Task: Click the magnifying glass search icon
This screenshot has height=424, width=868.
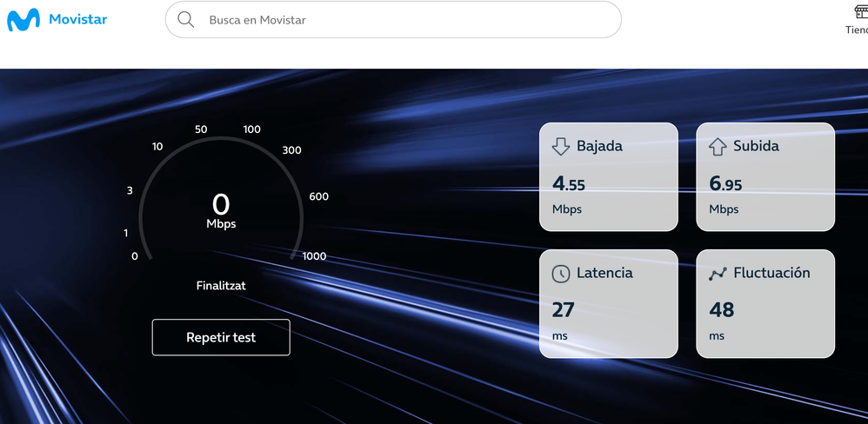Action: click(x=185, y=20)
